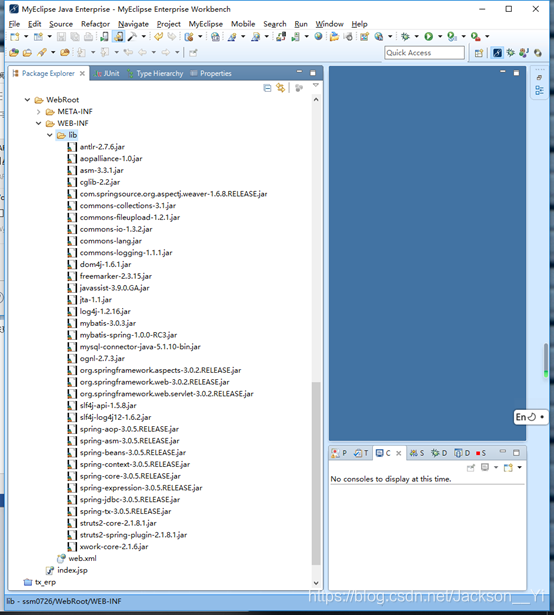Click the External Tools run icon

click(x=475, y=36)
